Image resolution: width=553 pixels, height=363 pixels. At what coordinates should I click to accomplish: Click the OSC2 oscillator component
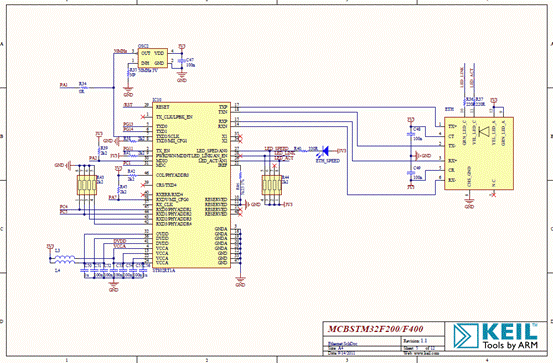tap(152, 58)
